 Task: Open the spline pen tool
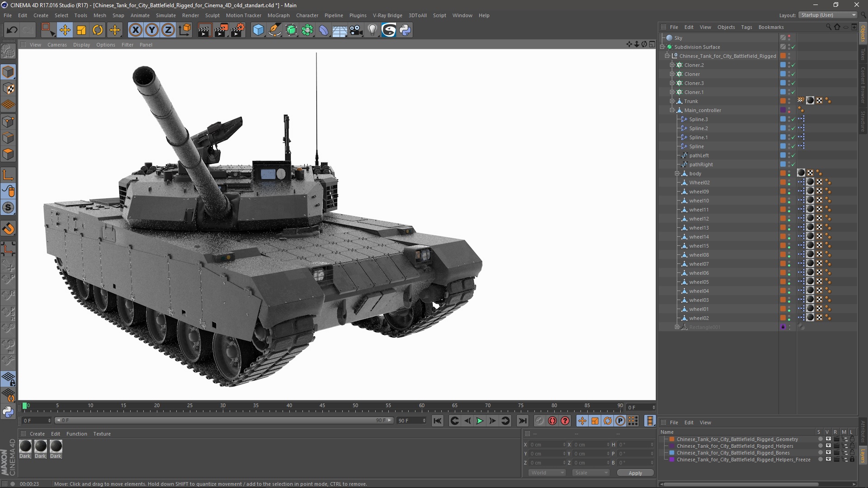tap(274, 30)
